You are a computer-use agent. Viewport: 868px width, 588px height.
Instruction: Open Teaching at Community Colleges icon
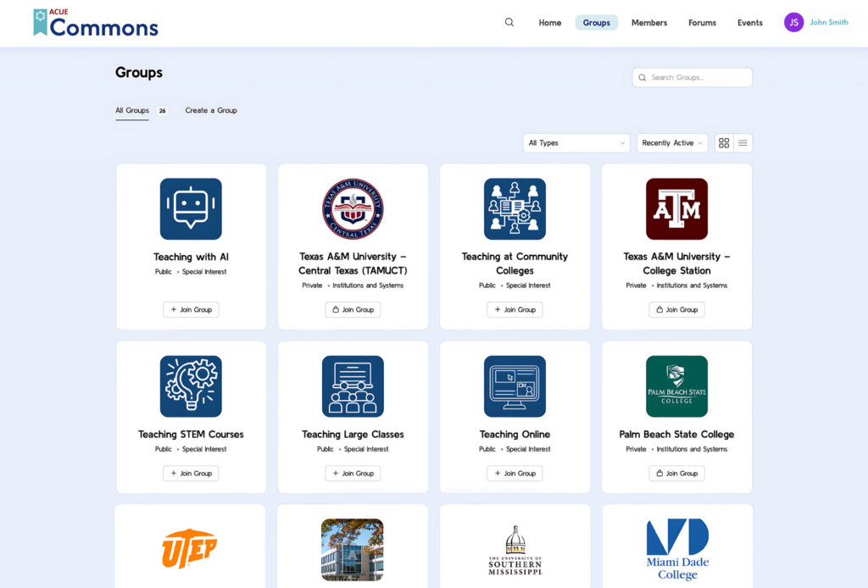pyautogui.click(x=515, y=208)
